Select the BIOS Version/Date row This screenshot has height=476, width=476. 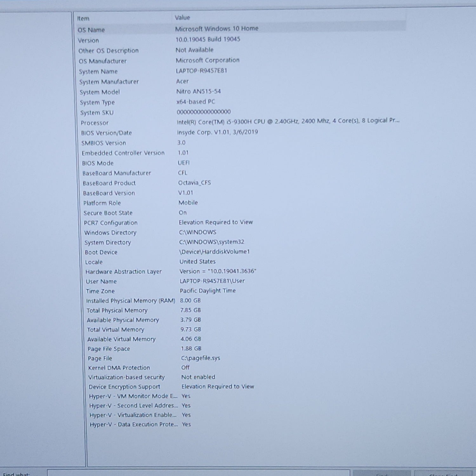click(x=106, y=133)
